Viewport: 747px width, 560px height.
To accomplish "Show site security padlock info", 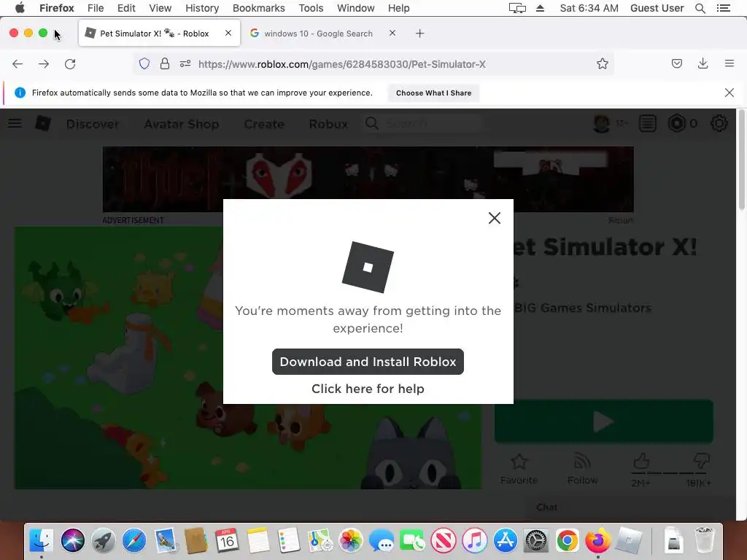I will [165, 64].
